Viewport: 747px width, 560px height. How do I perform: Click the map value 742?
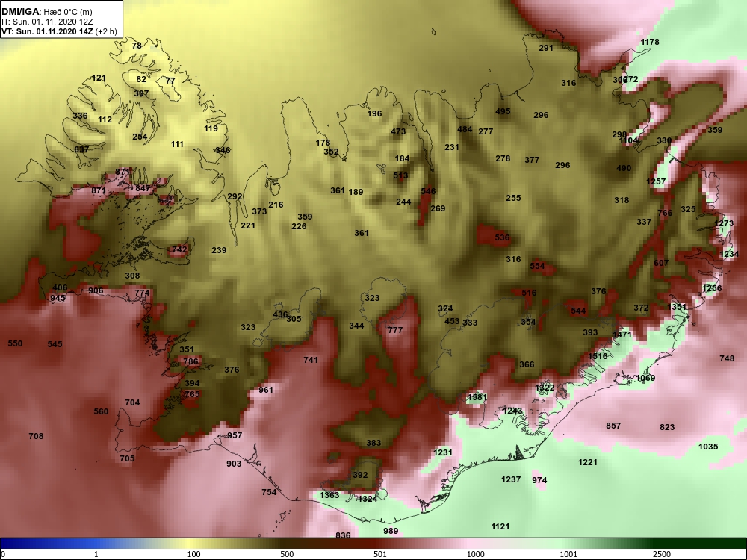tap(179, 249)
